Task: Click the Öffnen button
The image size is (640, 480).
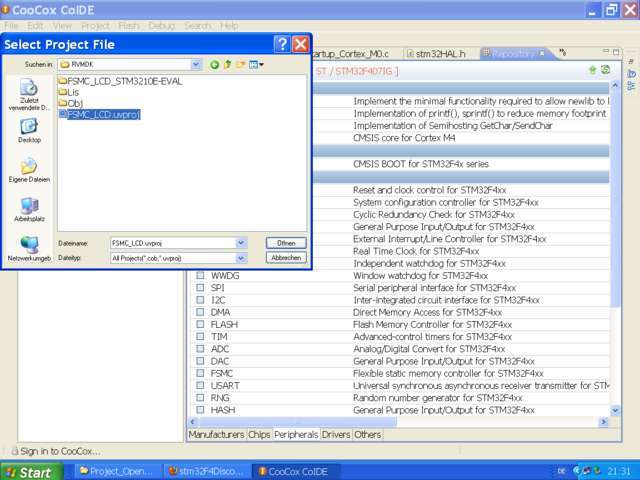Action: tap(286, 243)
